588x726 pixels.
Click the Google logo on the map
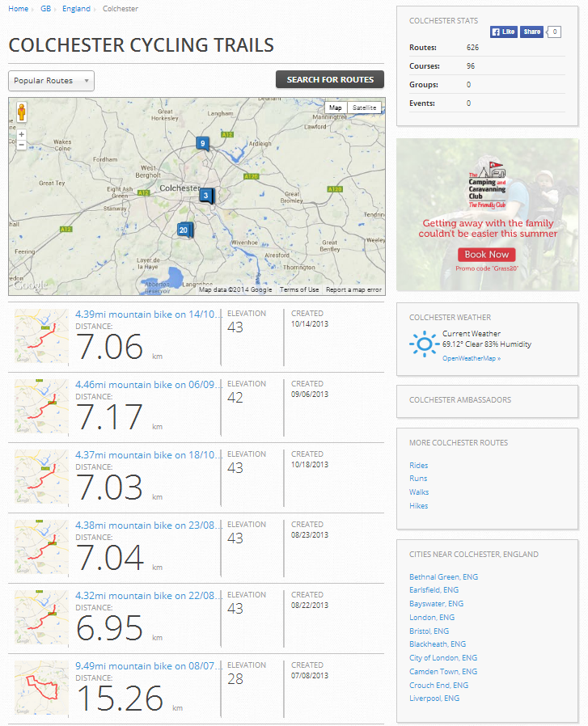(x=30, y=285)
